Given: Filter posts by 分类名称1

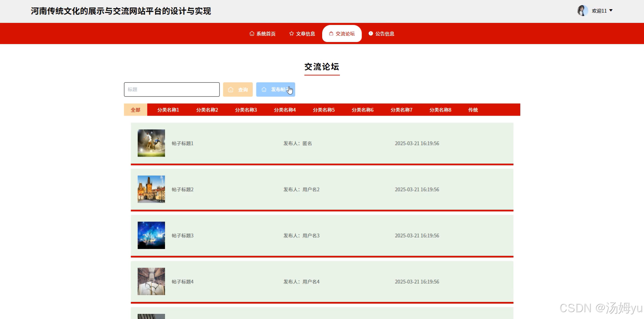Looking at the screenshot, I should [x=168, y=110].
